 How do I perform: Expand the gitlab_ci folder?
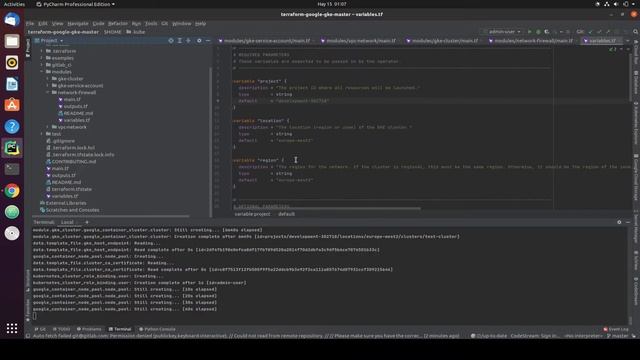42,65
